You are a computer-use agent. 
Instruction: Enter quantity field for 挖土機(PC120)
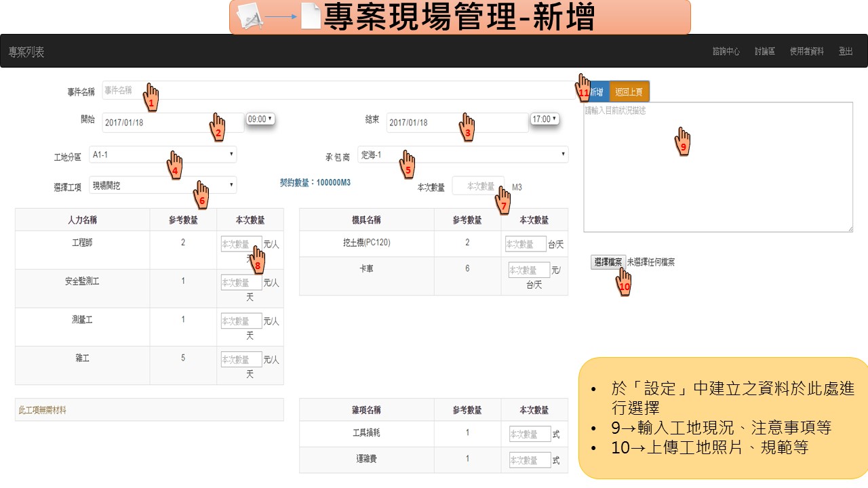pos(526,244)
